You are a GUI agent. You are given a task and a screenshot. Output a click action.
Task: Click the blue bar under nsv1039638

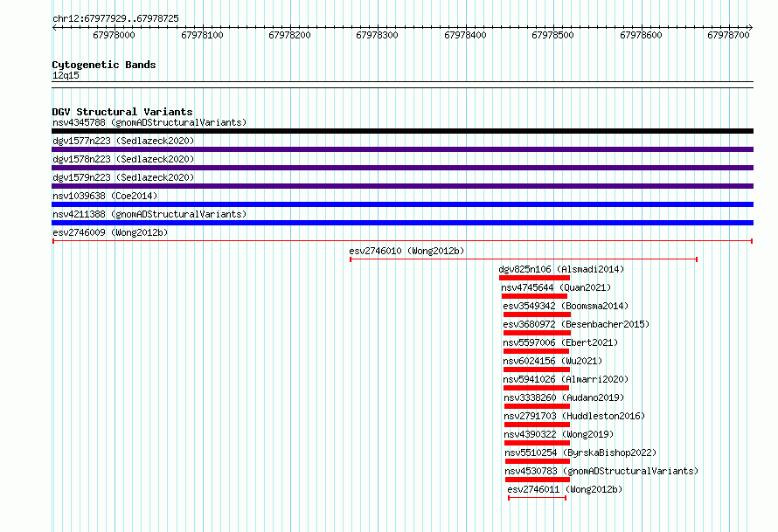coord(402,204)
